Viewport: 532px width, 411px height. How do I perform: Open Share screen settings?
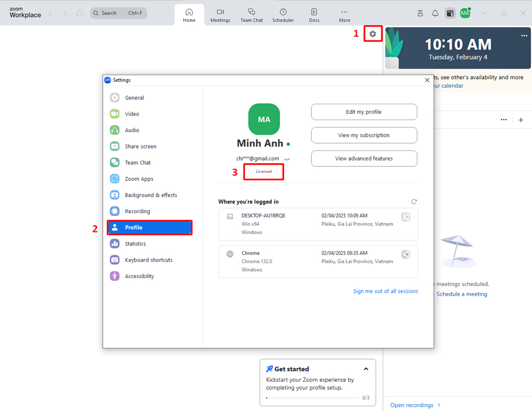pos(149,147)
